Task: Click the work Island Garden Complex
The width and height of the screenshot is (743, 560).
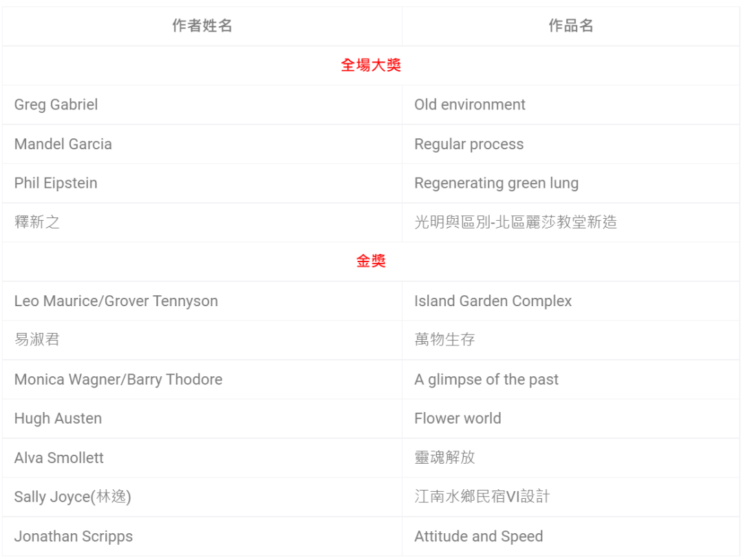Action: [x=493, y=301]
